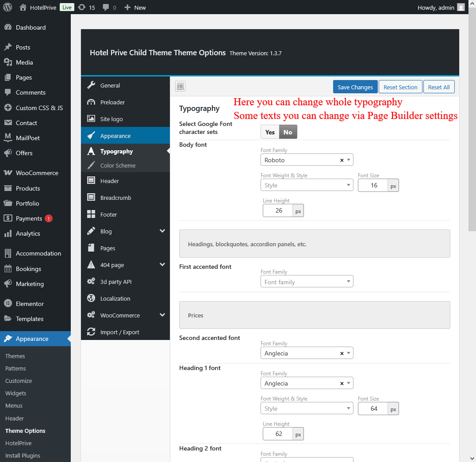Open the First accented font family dropdown
Viewport: 476px width, 462px height.
click(x=307, y=282)
